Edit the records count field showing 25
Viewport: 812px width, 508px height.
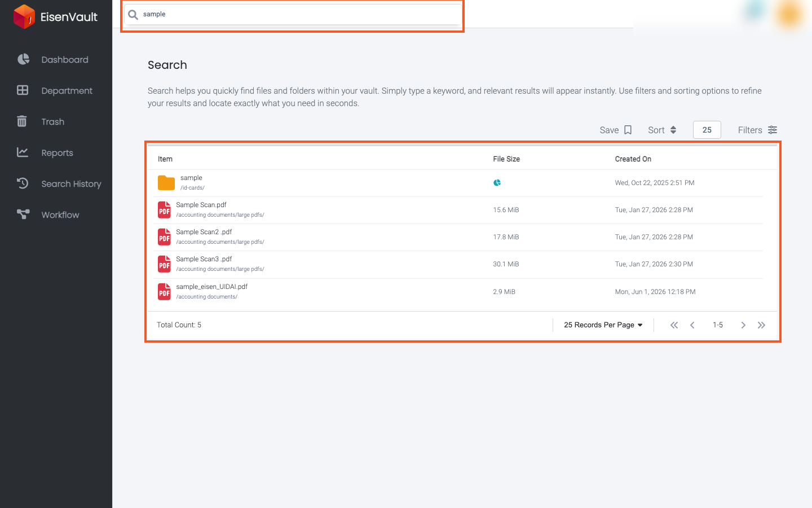(707, 130)
